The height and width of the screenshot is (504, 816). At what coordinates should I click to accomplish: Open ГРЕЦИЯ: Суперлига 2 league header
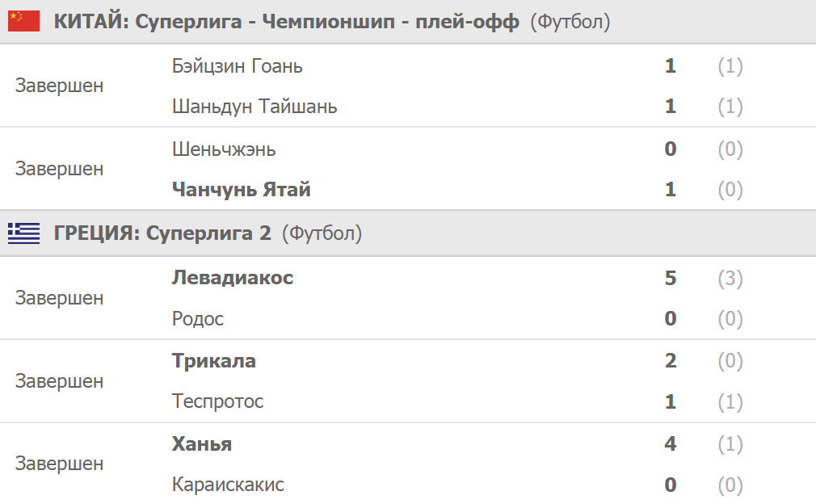pyautogui.click(x=162, y=234)
